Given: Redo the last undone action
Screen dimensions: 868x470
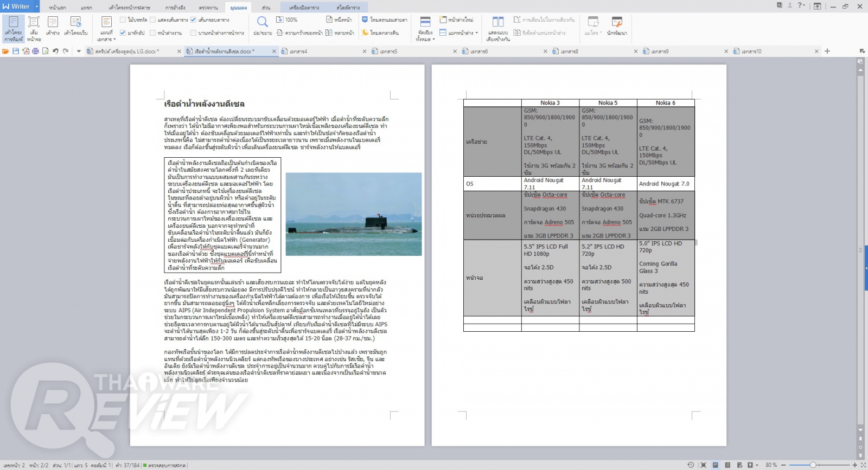Looking at the screenshot, I should pos(66,51).
